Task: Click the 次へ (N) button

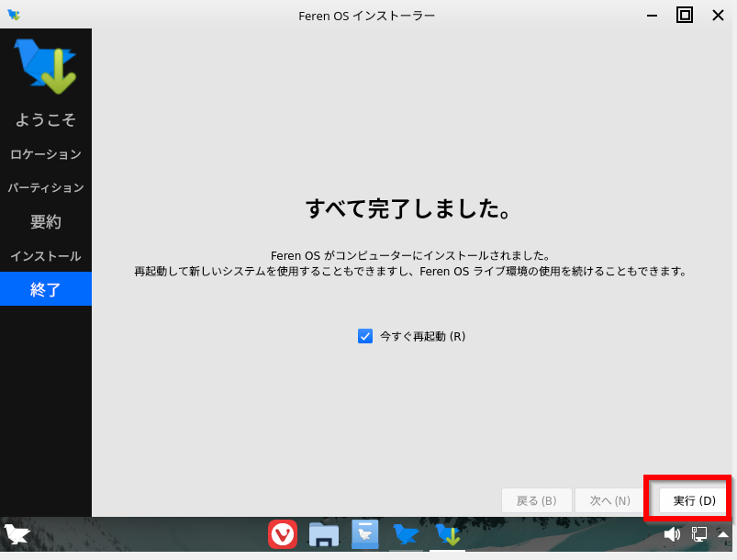Action: (x=610, y=500)
